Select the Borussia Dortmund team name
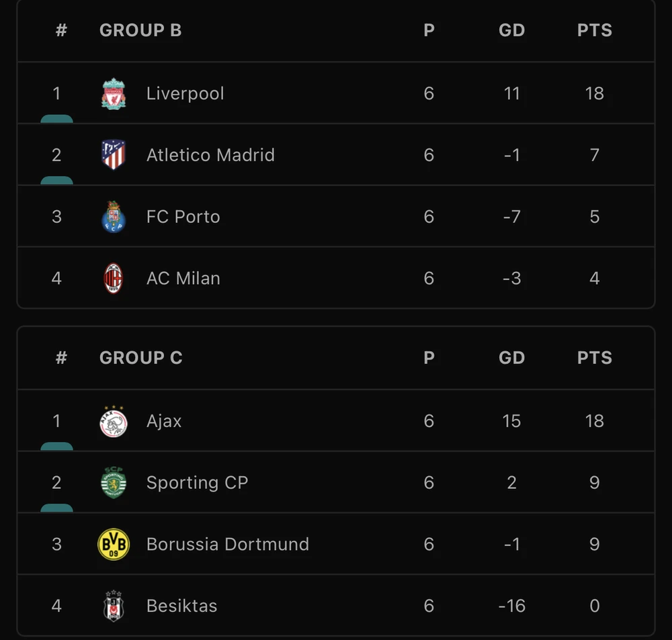Screen dimensions: 672x640 pos(228,544)
